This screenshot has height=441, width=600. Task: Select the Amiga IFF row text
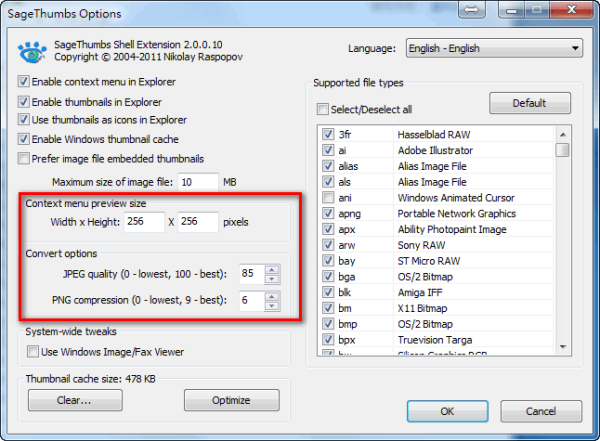click(x=420, y=292)
